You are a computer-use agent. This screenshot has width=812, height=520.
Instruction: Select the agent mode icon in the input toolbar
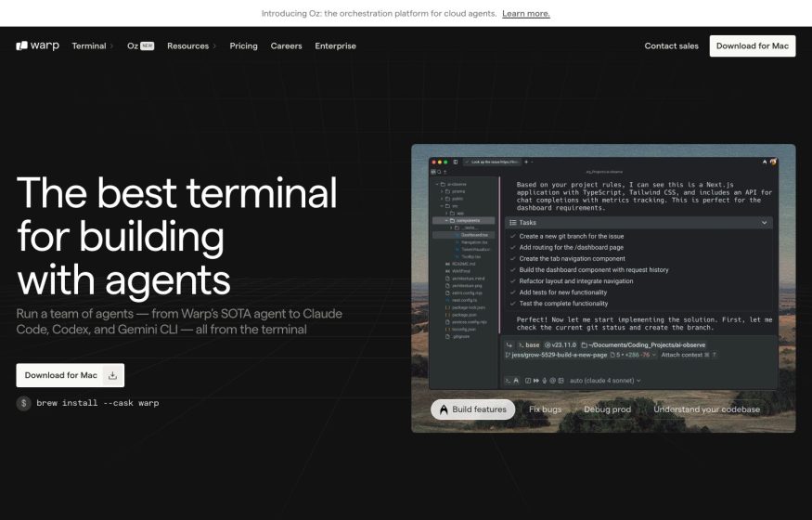pyautogui.click(x=516, y=381)
